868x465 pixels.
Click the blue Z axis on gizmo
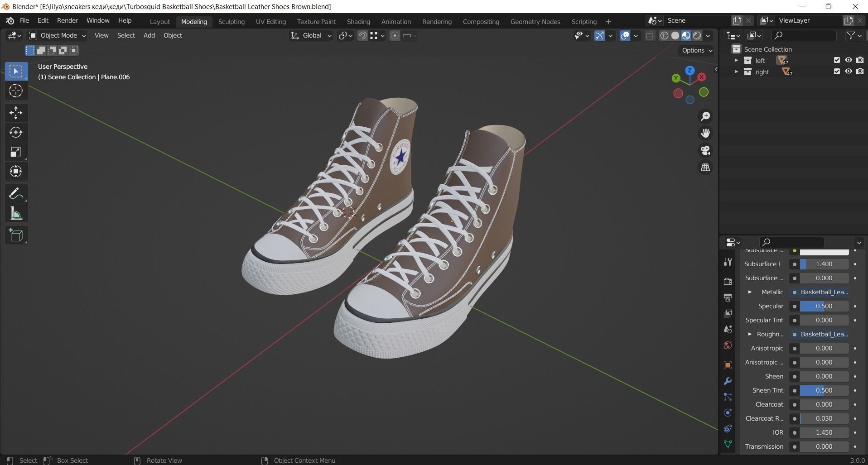(690, 71)
